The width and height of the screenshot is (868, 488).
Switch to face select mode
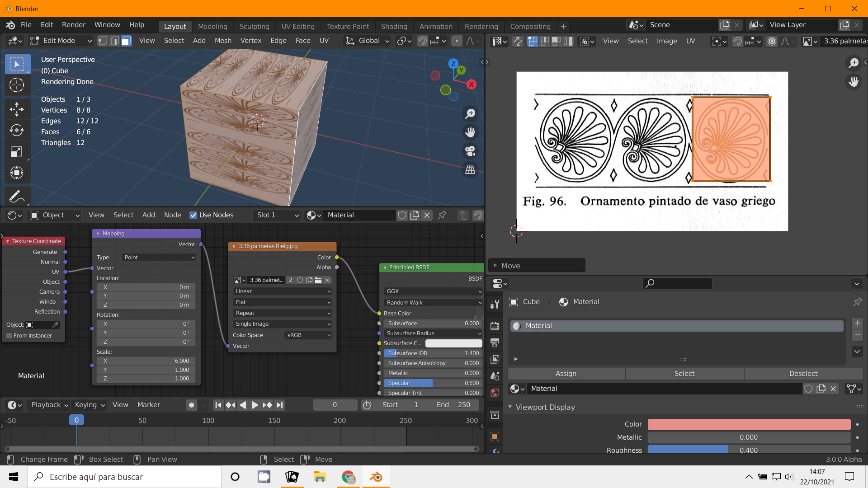(126, 41)
